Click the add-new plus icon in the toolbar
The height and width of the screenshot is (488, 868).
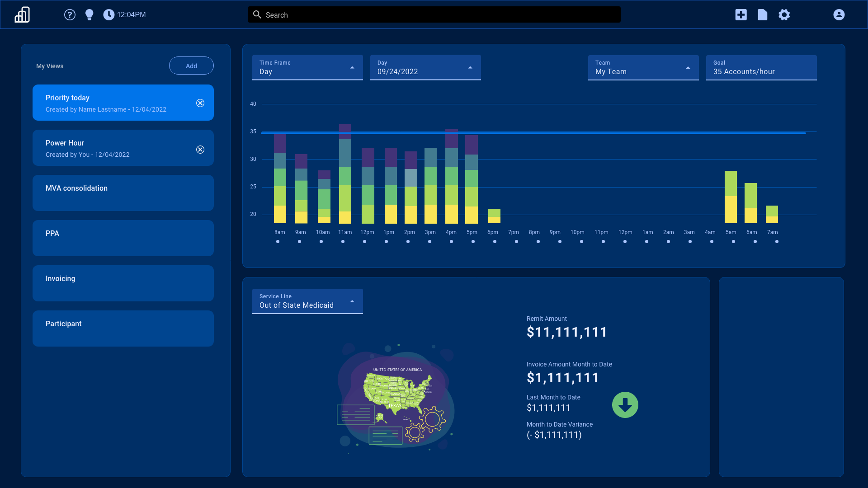pyautogui.click(x=741, y=14)
